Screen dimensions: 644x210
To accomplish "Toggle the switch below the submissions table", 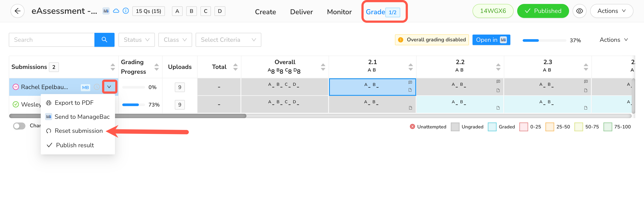I will (x=19, y=126).
